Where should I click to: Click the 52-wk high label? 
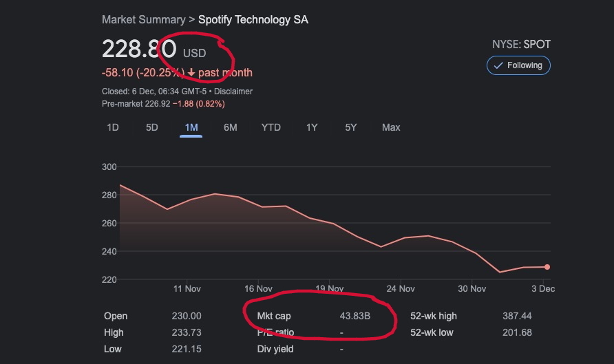coord(434,316)
